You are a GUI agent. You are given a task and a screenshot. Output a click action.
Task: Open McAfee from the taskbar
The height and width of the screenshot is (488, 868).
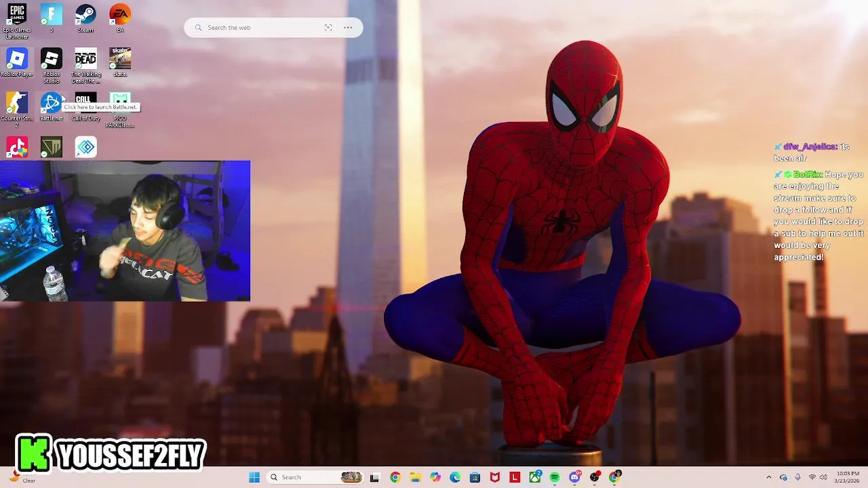click(x=495, y=477)
